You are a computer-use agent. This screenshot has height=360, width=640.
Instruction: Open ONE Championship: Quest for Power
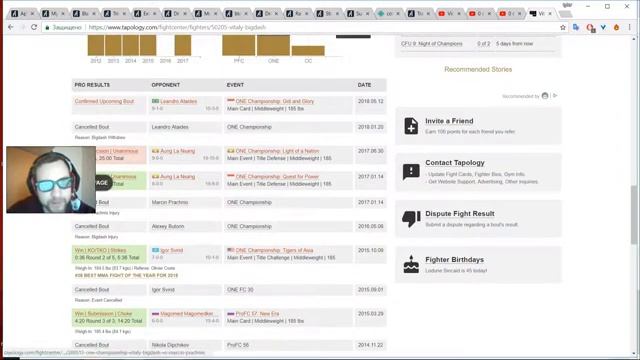(x=277, y=177)
